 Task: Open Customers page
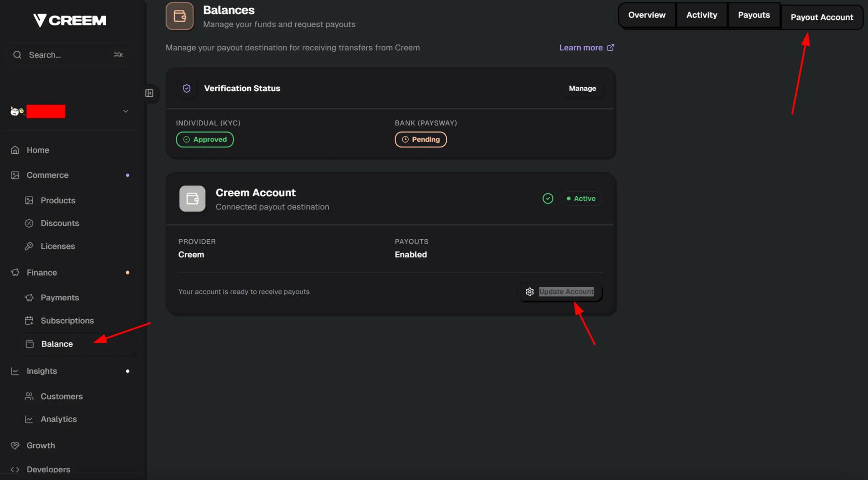click(x=61, y=397)
